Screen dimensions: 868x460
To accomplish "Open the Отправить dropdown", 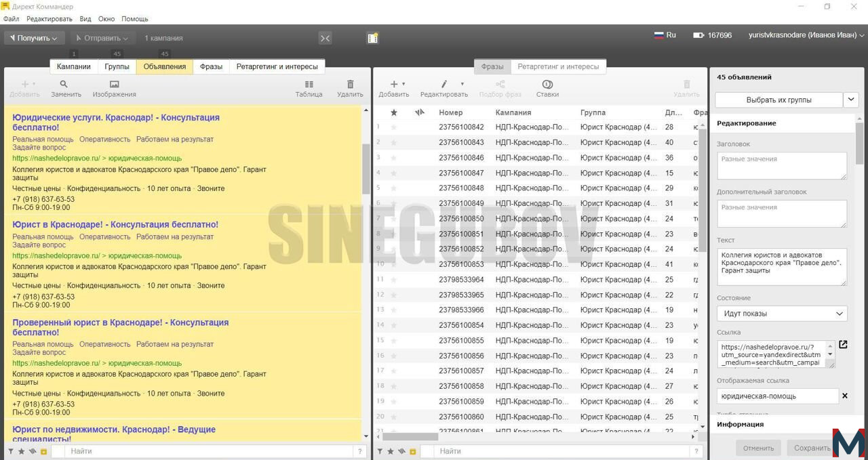I will point(103,38).
